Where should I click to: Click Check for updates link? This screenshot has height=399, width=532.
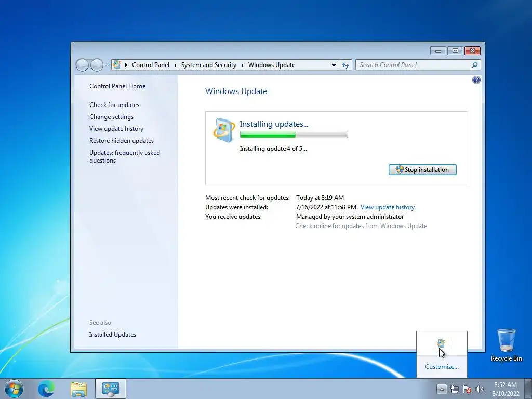click(114, 105)
